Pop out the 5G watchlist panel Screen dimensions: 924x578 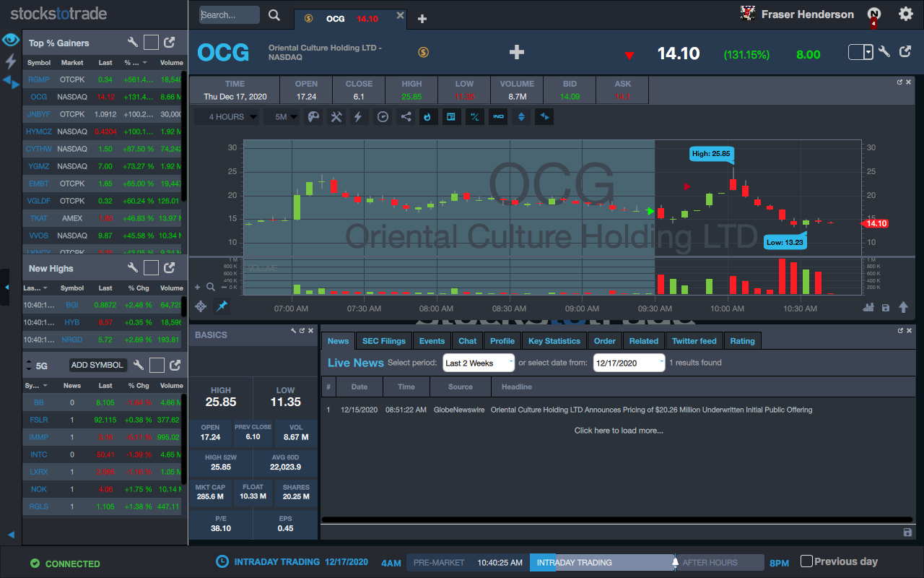[x=175, y=365]
